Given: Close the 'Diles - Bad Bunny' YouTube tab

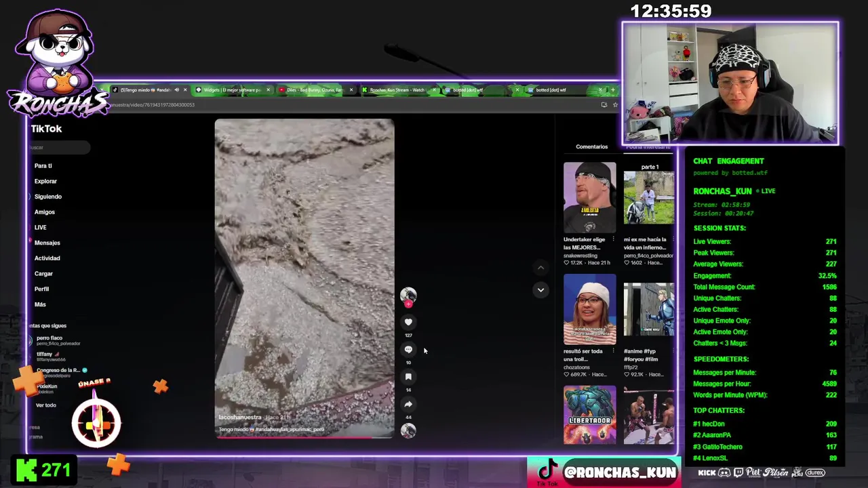Looking at the screenshot, I should tap(351, 89).
